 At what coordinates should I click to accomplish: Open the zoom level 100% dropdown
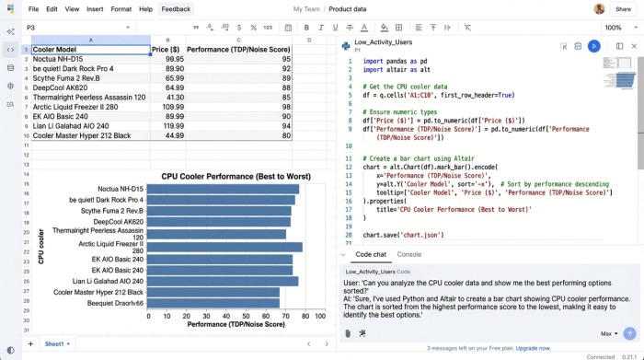[621, 28]
